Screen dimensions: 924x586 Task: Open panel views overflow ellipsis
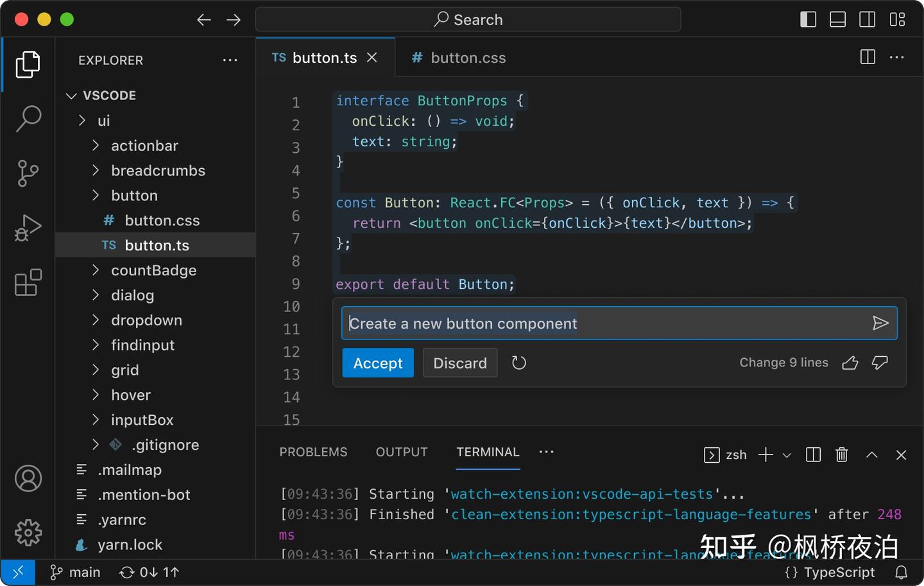click(x=546, y=452)
